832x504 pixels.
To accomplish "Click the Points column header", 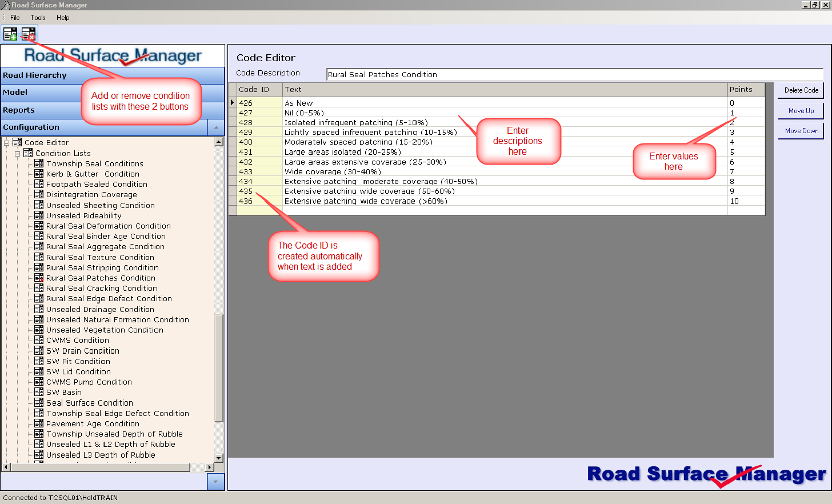I will pos(746,90).
